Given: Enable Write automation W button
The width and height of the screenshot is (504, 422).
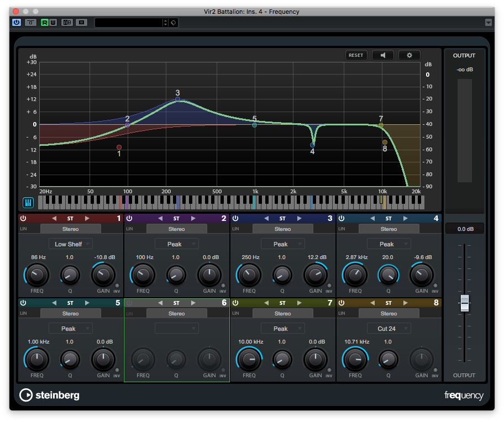Looking at the screenshot, I should (53, 23).
